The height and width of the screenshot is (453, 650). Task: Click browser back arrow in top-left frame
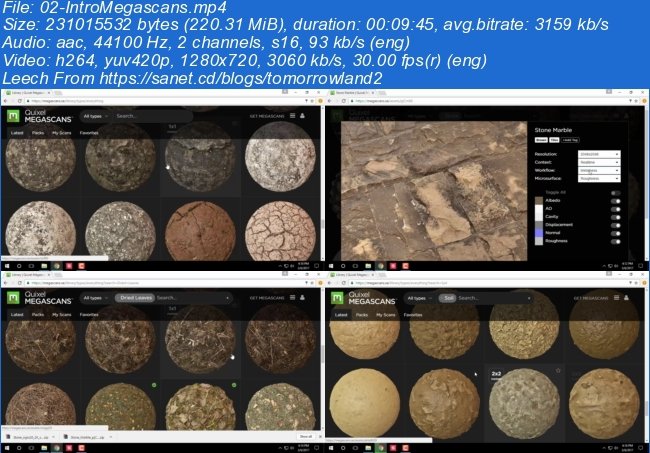pyautogui.click(x=5, y=101)
